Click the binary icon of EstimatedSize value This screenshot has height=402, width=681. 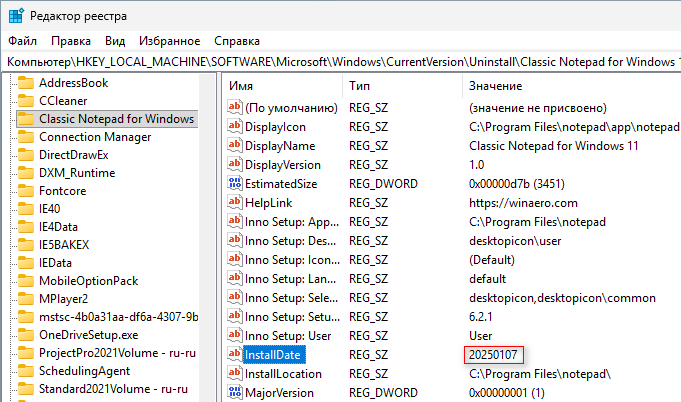(235, 183)
